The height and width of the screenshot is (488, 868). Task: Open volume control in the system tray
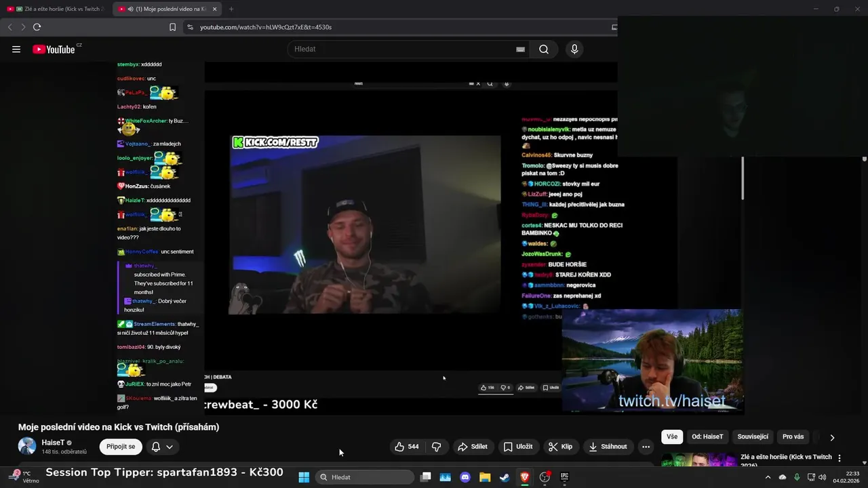click(822, 477)
